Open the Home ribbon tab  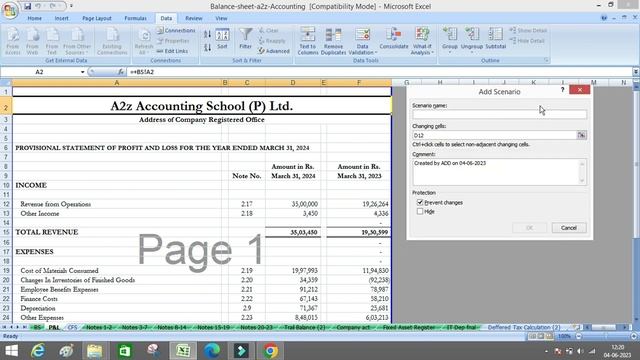pyautogui.click(x=35, y=18)
